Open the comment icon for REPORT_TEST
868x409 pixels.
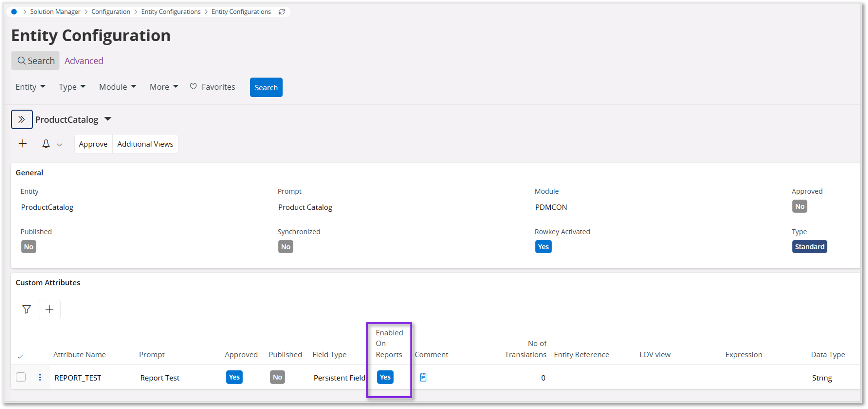click(423, 377)
